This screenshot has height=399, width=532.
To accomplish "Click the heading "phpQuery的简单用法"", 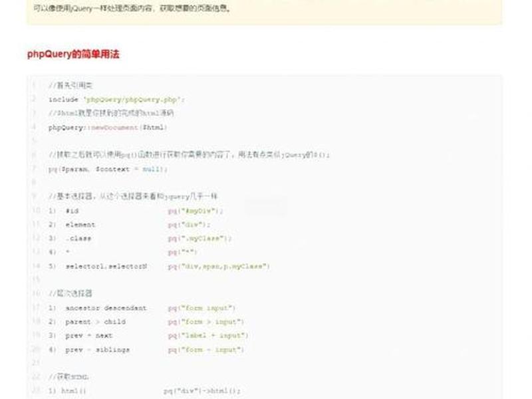I will tap(73, 55).
